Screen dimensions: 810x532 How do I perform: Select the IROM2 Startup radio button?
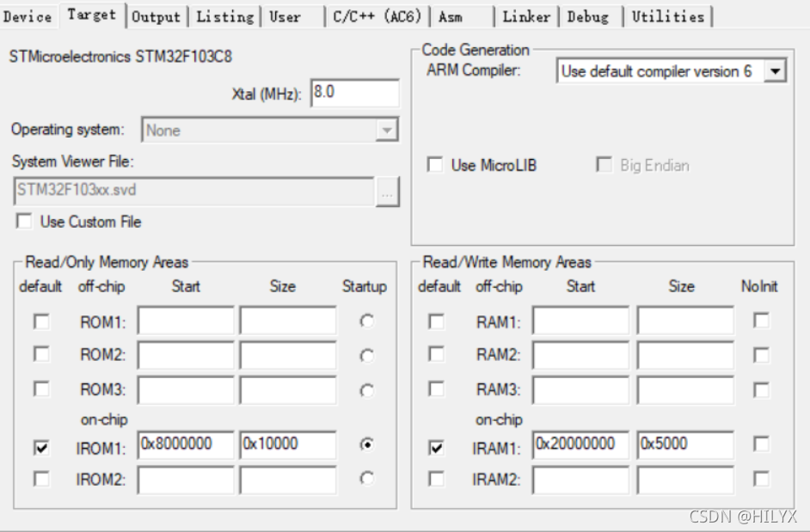[367, 479]
